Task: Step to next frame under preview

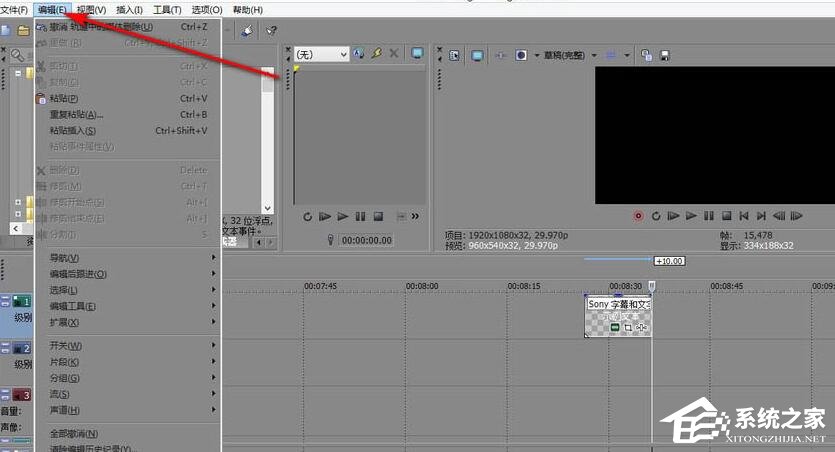Action: coord(796,216)
